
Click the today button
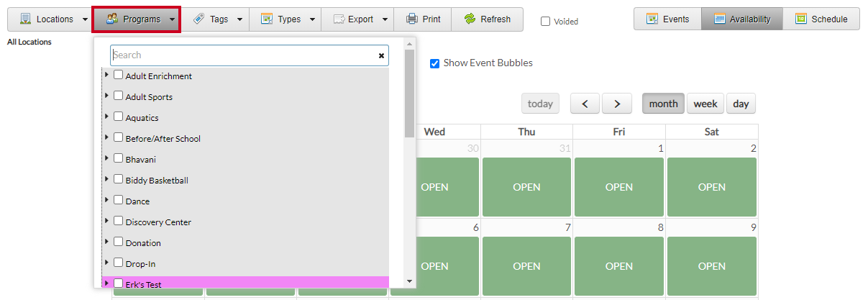click(x=540, y=104)
